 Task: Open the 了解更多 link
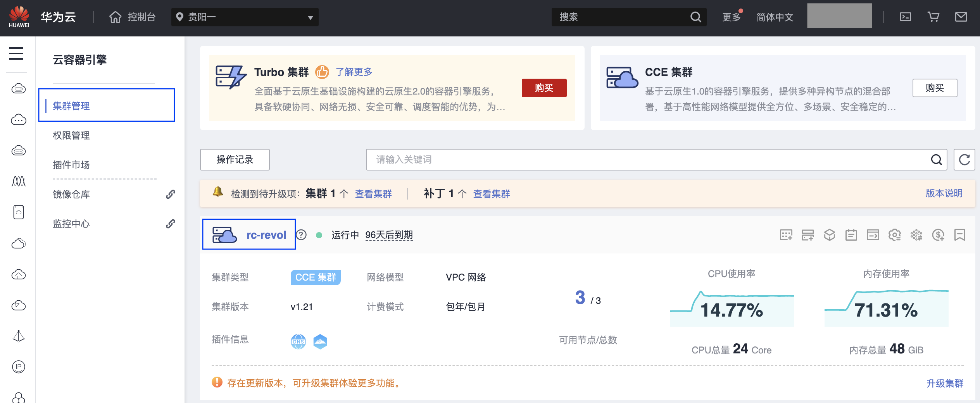click(x=354, y=72)
